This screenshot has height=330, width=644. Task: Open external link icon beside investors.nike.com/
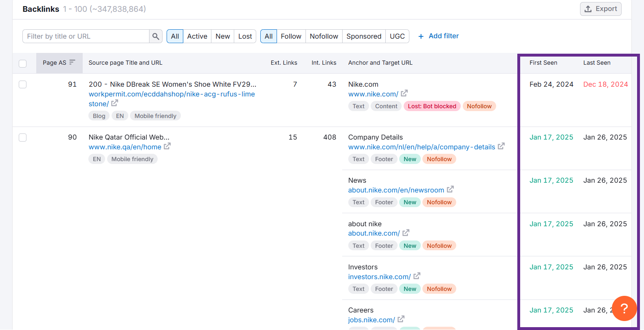tap(417, 276)
